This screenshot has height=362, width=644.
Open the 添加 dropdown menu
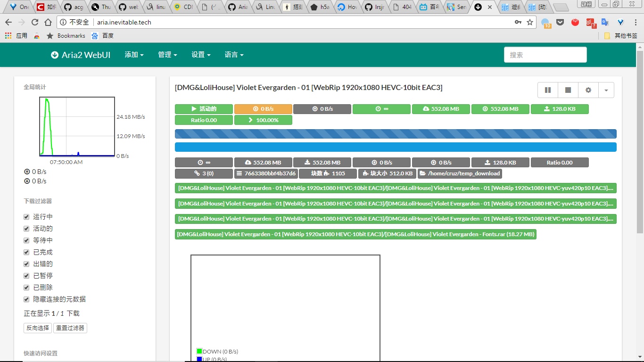(134, 55)
